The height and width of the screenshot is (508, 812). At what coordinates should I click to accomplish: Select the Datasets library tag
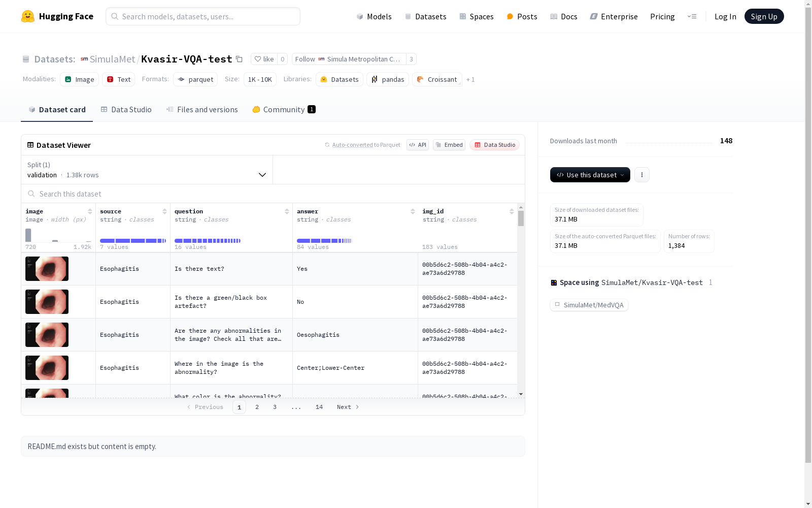tap(339, 79)
